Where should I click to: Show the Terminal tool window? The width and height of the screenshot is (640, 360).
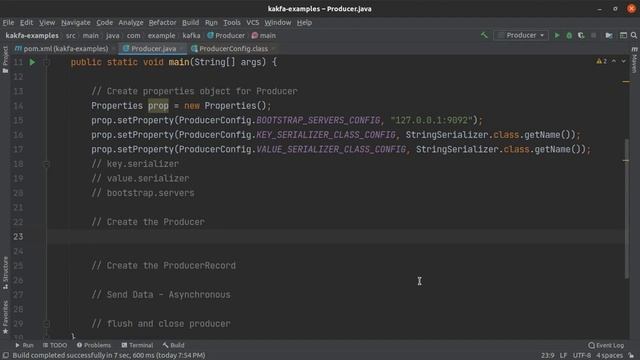(x=137, y=345)
